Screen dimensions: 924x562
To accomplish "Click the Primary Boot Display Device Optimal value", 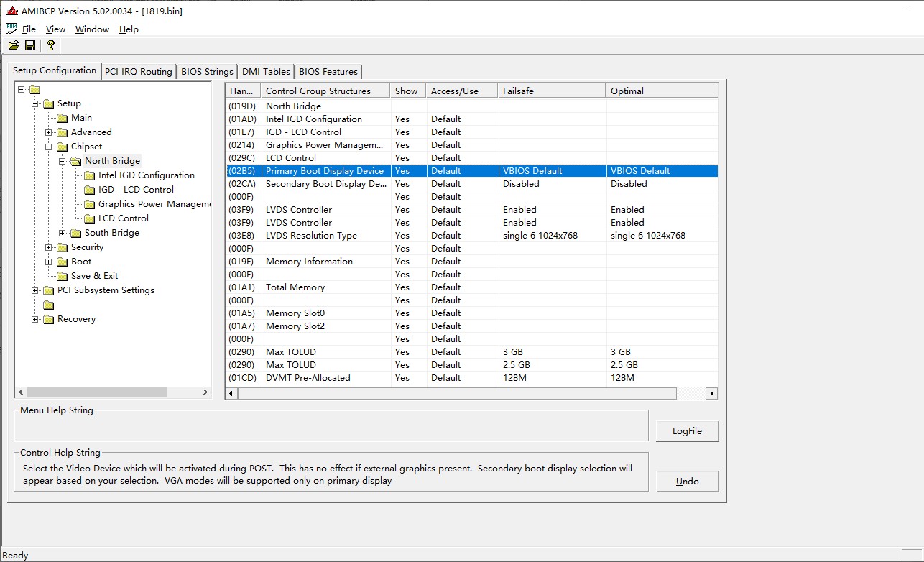I will [x=640, y=171].
